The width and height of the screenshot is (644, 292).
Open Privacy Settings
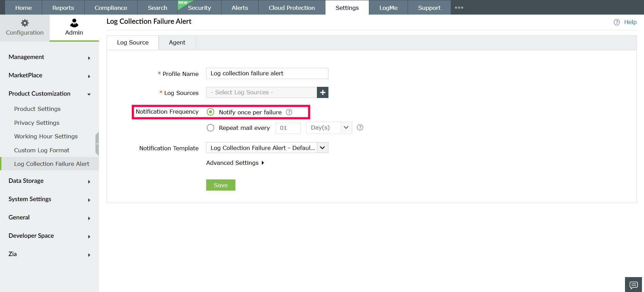37,123
